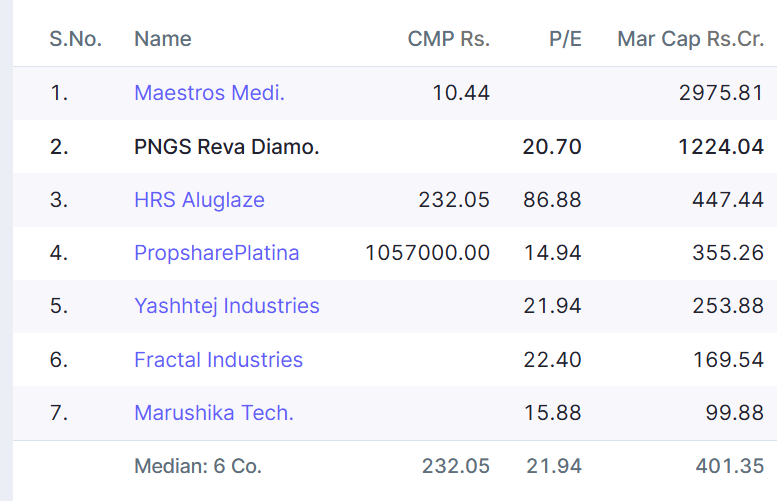777x501 pixels.
Task: Select the 1057000.00 CMP value
Action: pyautogui.click(x=427, y=253)
